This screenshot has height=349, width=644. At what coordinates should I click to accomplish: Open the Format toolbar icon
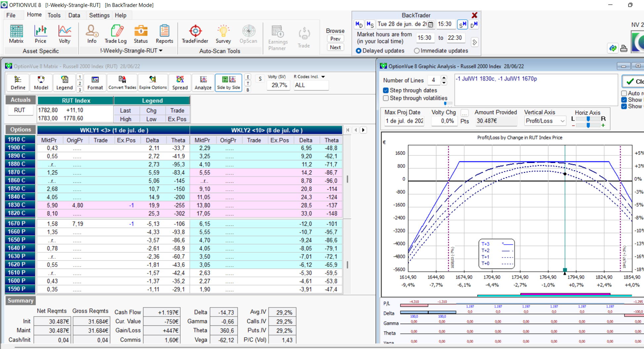pyautogui.click(x=95, y=82)
